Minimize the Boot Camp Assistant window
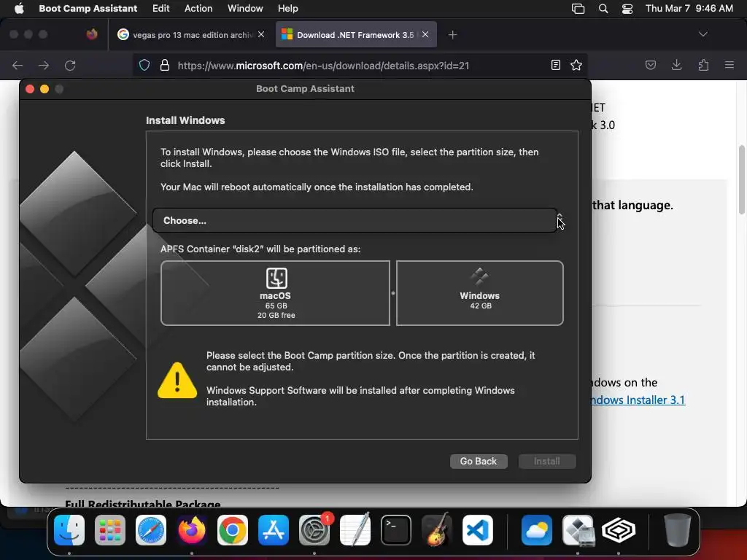Image resolution: width=747 pixels, height=560 pixels. click(x=44, y=89)
